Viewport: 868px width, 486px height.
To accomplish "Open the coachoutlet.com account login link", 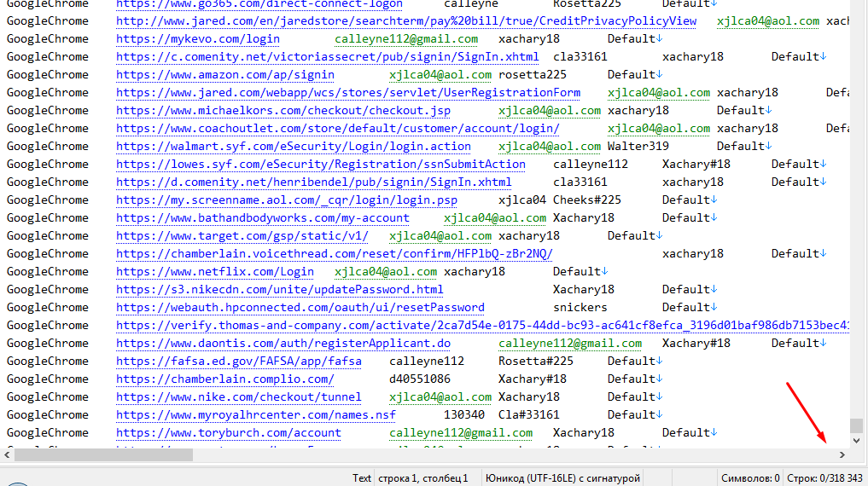I will (x=338, y=128).
